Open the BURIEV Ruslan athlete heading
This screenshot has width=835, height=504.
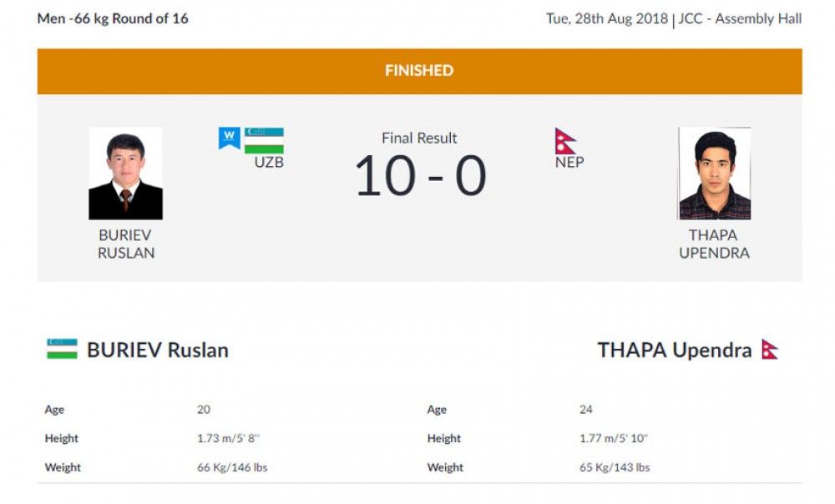[158, 350]
